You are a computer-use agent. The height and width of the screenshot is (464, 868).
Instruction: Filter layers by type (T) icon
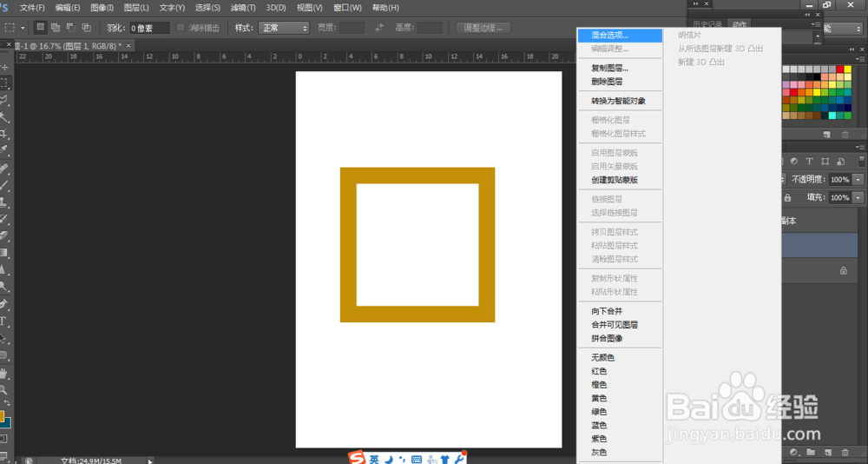click(809, 162)
